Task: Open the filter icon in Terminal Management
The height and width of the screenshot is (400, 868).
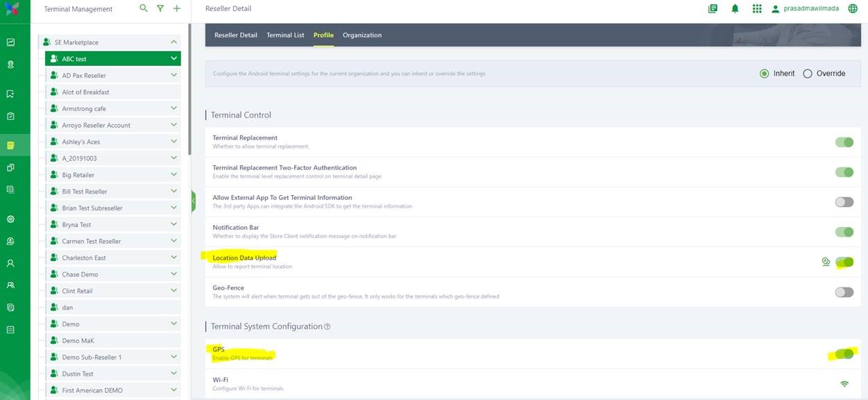Action: coord(160,8)
